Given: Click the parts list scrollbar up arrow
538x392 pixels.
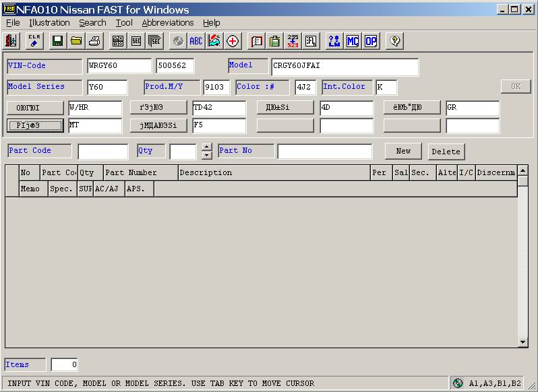Looking at the screenshot, I should click(x=522, y=170).
